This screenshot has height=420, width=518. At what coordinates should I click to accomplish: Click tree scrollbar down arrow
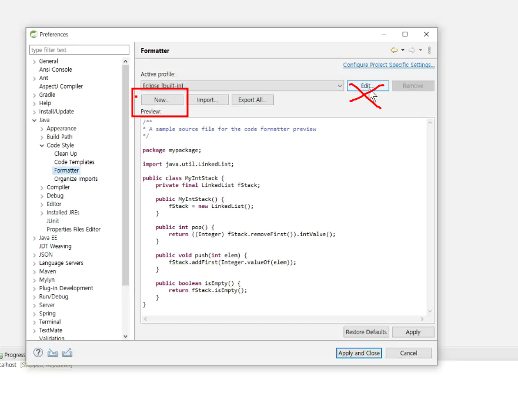[x=126, y=337]
